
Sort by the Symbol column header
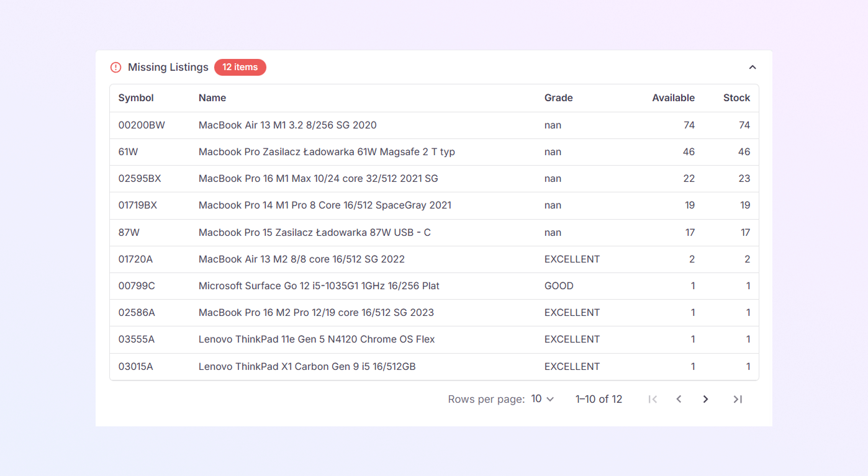tap(136, 98)
